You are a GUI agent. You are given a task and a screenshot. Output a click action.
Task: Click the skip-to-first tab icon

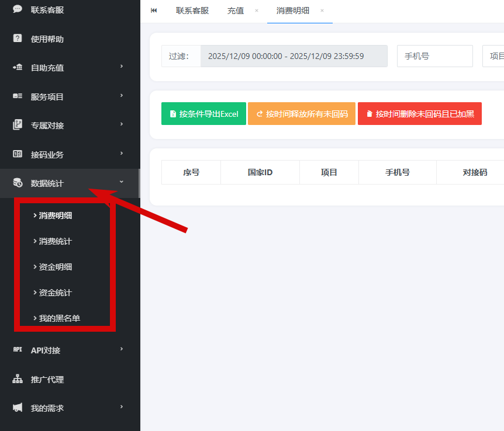pyautogui.click(x=154, y=11)
